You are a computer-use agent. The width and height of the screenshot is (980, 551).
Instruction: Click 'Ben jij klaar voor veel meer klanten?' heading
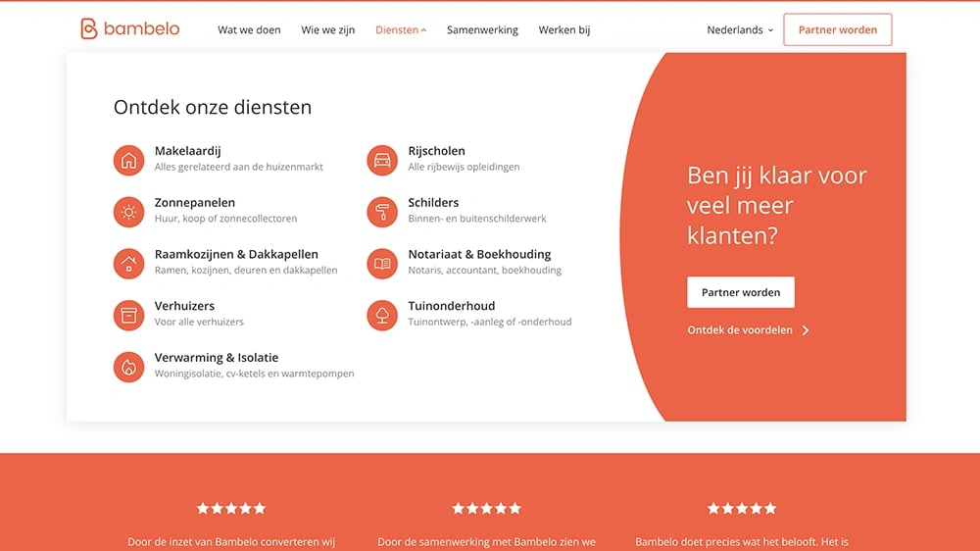(x=777, y=205)
